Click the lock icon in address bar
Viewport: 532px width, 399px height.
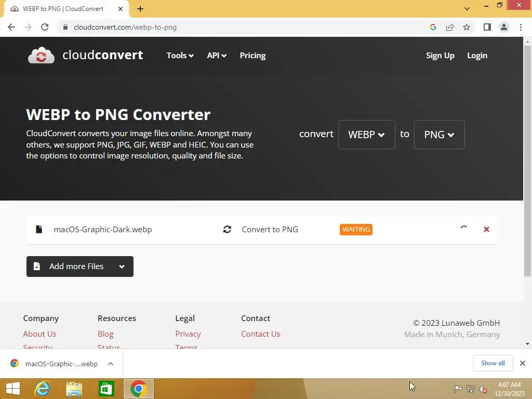click(65, 27)
